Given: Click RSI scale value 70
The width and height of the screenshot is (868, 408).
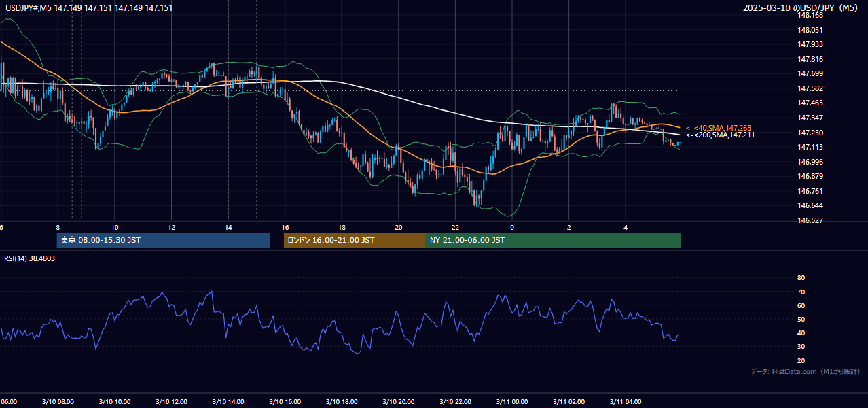Looking at the screenshot, I should pos(801,292).
